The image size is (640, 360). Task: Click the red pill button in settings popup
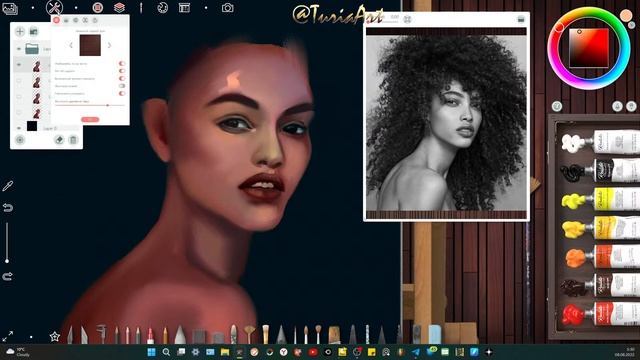tap(90, 119)
